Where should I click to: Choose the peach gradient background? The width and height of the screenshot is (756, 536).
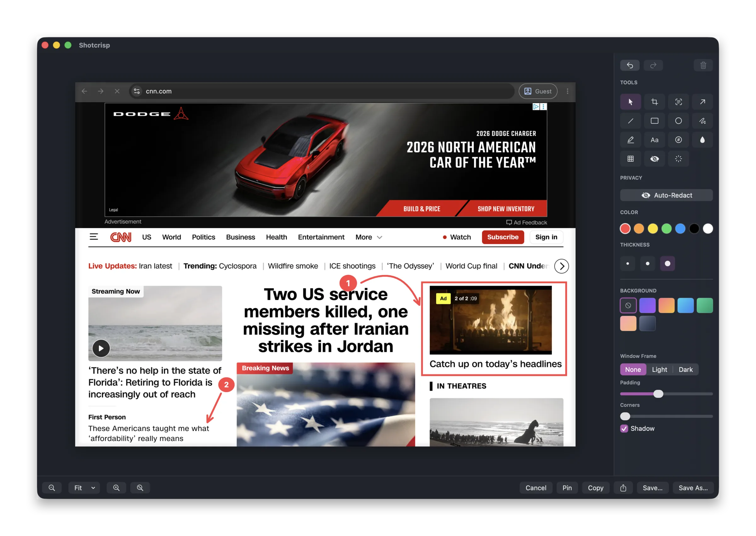628,323
